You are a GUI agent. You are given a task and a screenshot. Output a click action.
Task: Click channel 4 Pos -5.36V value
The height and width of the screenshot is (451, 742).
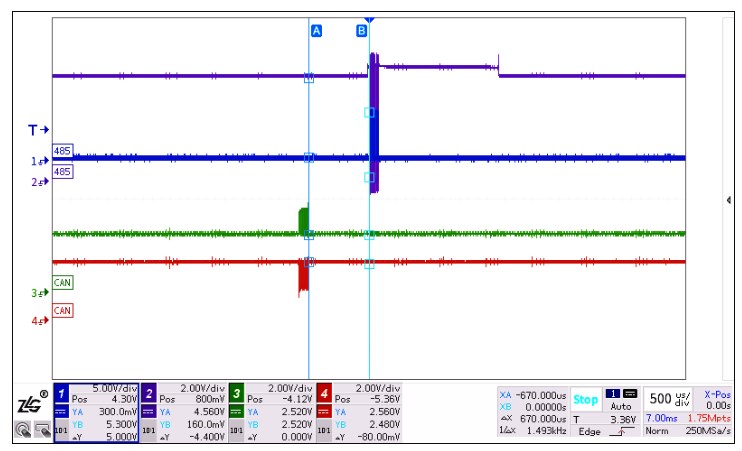(387, 399)
